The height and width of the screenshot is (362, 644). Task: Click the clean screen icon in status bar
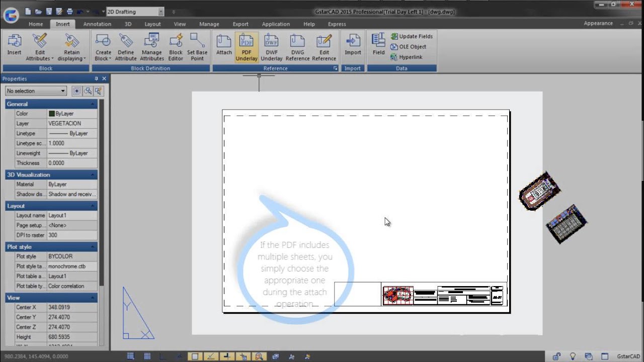[x=605, y=356]
